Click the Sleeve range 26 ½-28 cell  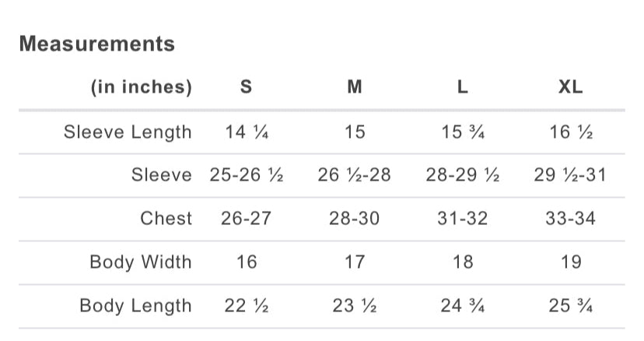[x=355, y=175]
